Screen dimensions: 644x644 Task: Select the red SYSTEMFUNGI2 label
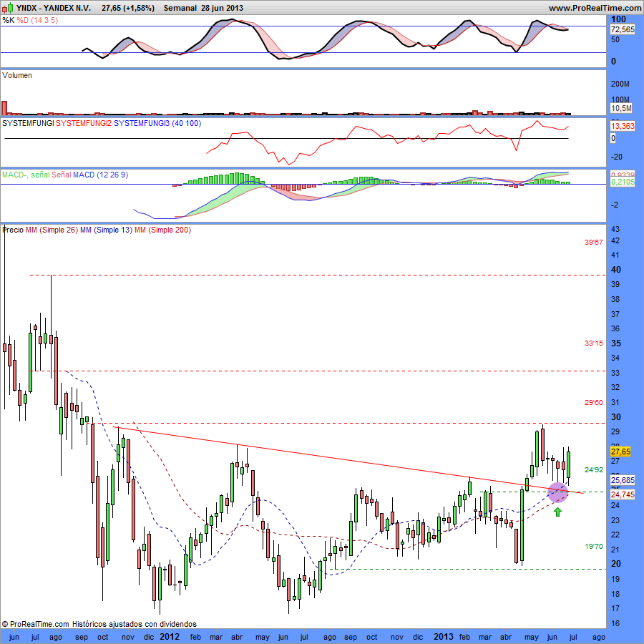tap(84, 123)
